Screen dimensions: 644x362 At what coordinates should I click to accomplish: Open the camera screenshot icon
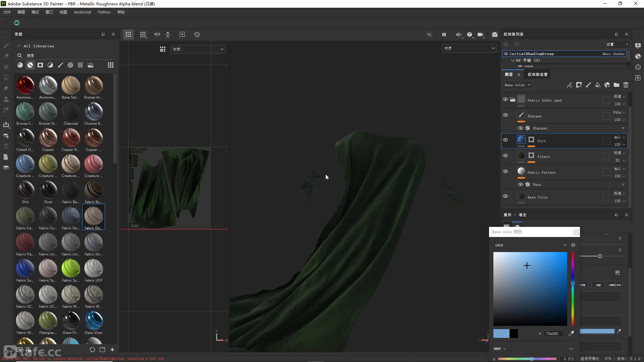pos(494,35)
